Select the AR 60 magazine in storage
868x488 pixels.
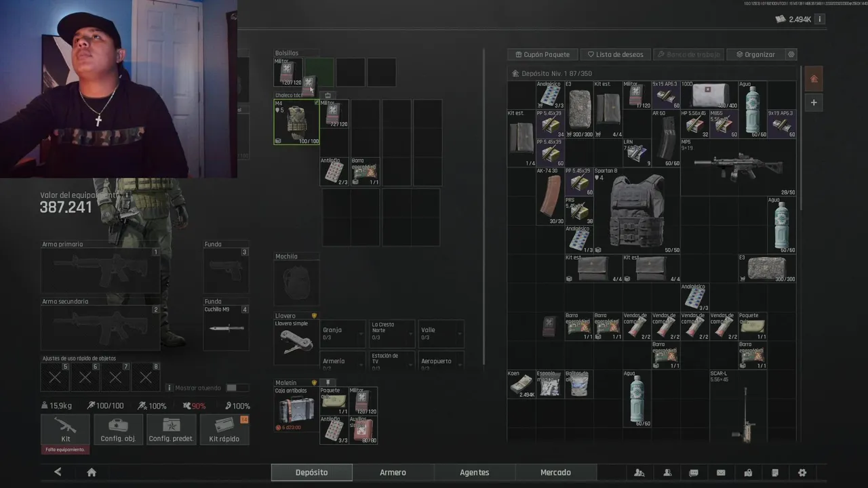pos(666,138)
